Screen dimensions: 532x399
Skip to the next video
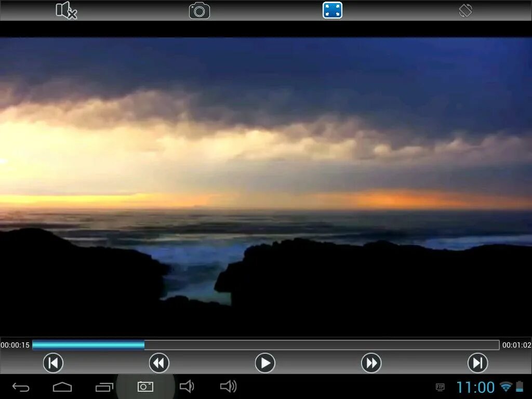[478, 363]
